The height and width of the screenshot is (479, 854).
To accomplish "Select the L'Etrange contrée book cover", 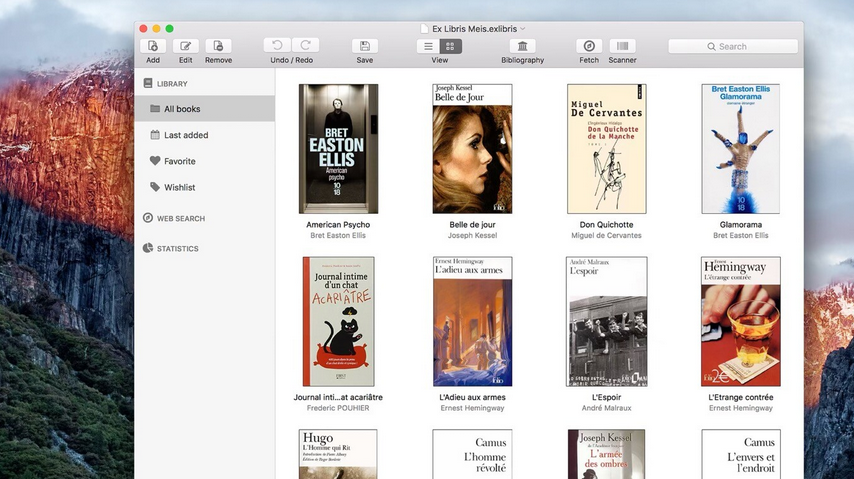I will tap(741, 322).
